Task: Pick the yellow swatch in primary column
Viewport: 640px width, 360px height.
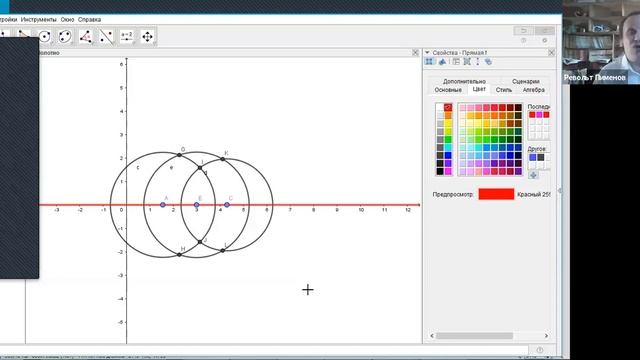Action: coord(448,123)
